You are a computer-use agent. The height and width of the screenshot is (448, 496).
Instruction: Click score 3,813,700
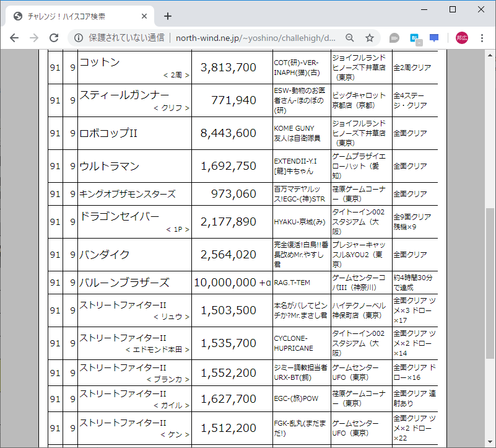228,68
